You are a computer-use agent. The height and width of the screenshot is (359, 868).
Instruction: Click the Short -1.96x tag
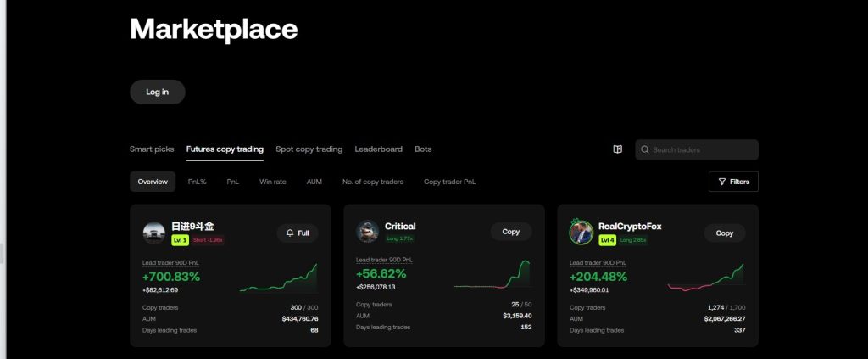pos(208,240)
